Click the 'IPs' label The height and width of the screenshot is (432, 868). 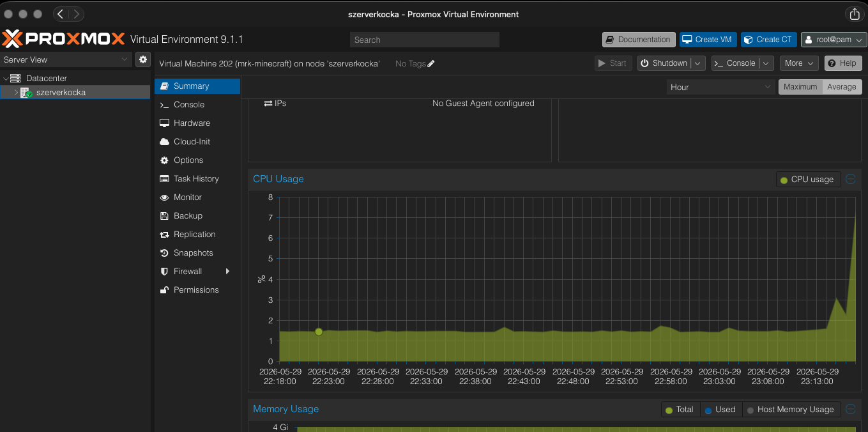(280, 103)
